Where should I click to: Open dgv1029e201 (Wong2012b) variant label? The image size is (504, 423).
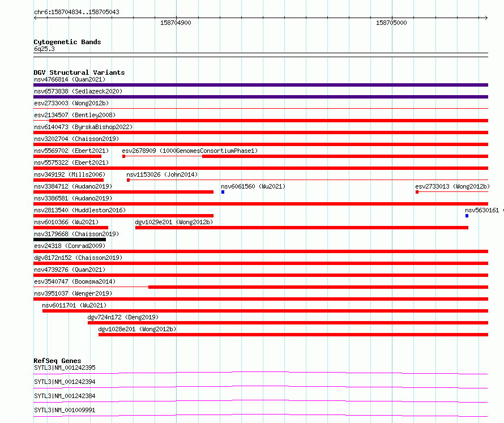[174, 222]
